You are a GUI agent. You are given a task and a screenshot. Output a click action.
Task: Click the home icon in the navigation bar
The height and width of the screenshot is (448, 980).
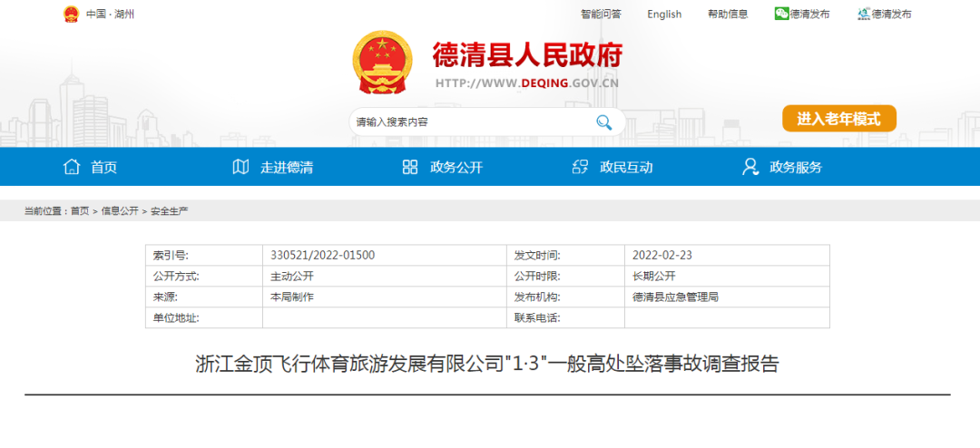(72, 167)
